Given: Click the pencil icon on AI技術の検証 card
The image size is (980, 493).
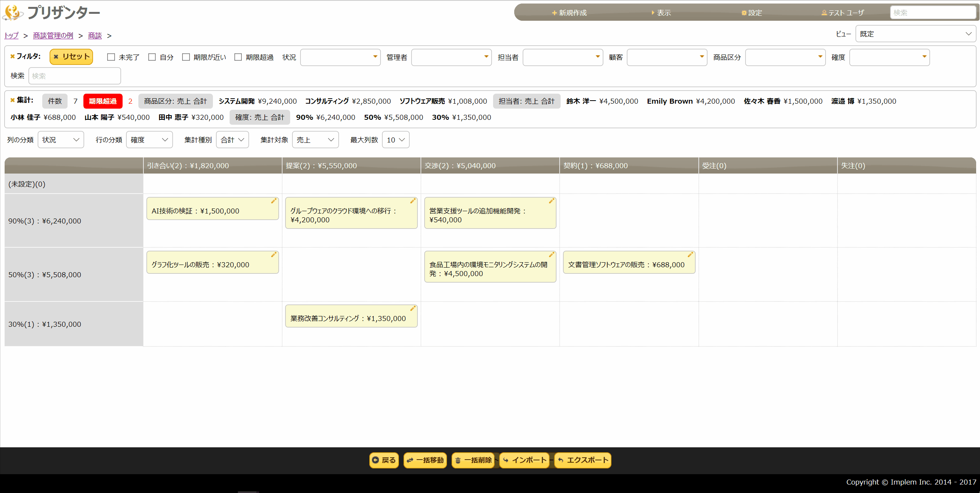Looking at the screenshot, I should point(274,201).
